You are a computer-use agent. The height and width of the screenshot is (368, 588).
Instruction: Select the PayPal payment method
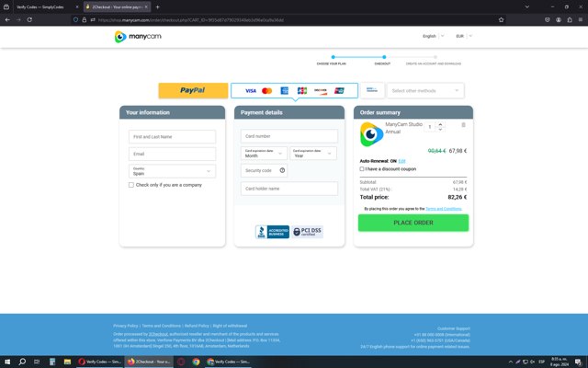point(193,90)
